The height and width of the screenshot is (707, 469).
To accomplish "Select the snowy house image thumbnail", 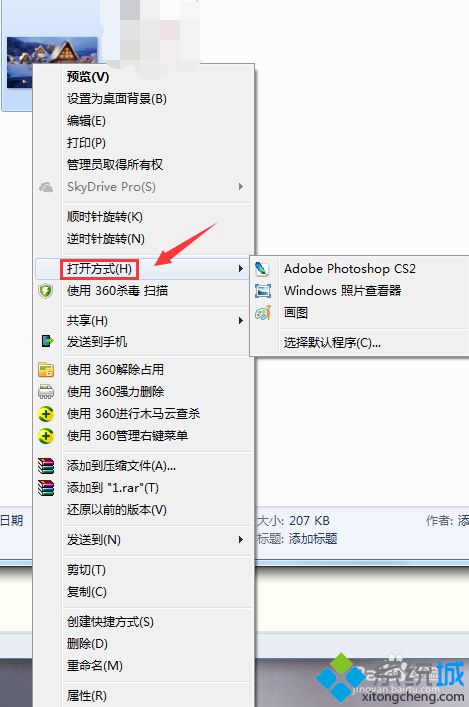I will (52, 62).
